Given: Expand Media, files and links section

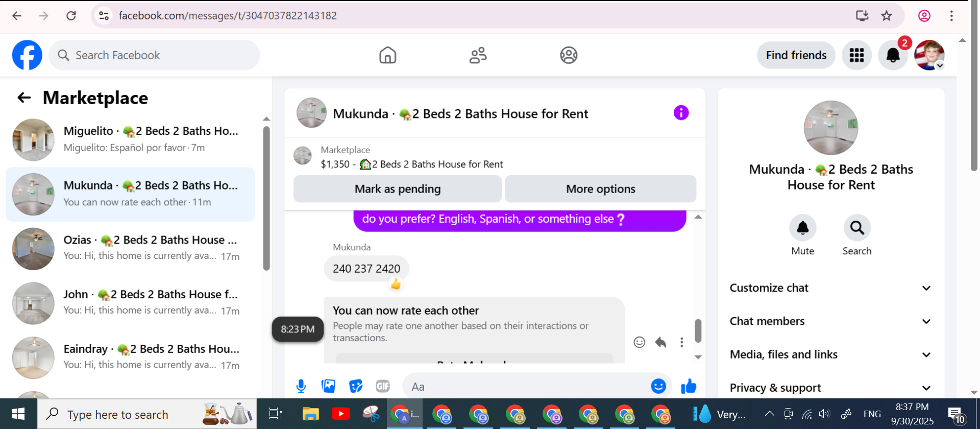Looking at the screenshot, I should 830,354.
